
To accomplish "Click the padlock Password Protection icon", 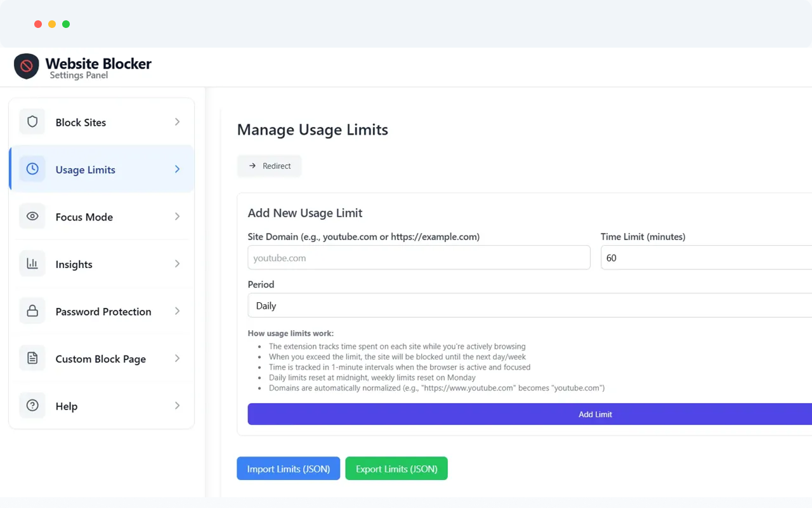I will point(32,311).
